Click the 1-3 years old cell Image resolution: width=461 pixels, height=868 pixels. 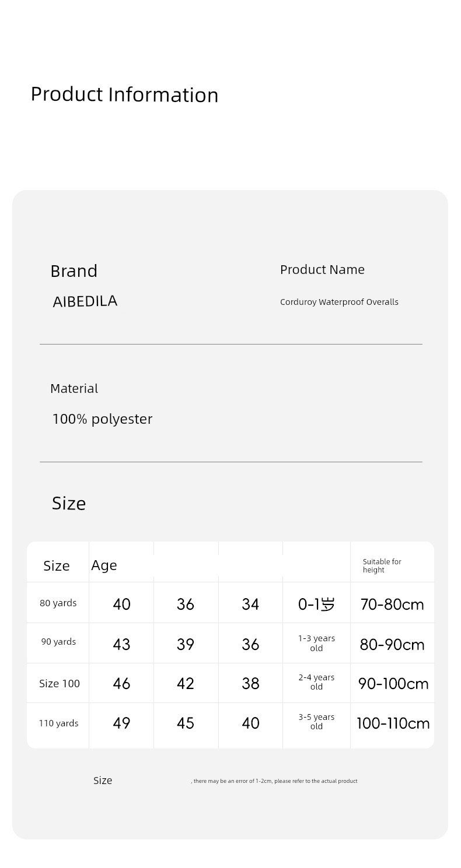pos(316,643)
